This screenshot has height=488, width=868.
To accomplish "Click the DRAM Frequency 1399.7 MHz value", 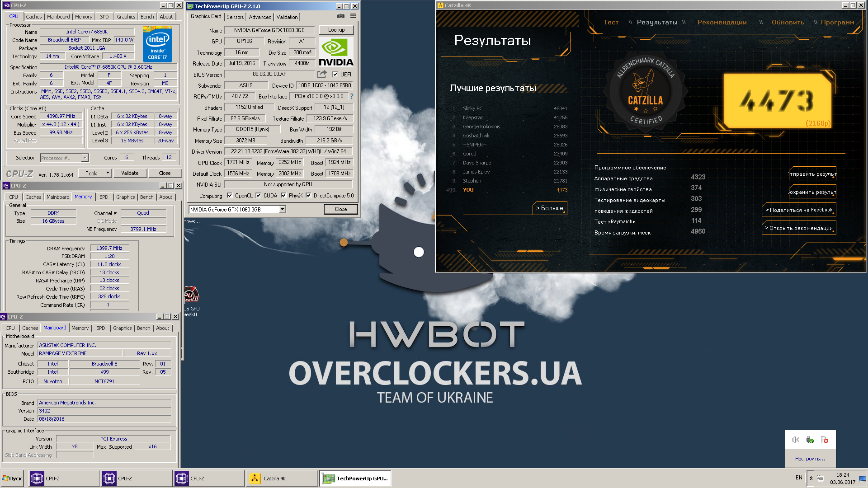I will [x=109, y=248].
